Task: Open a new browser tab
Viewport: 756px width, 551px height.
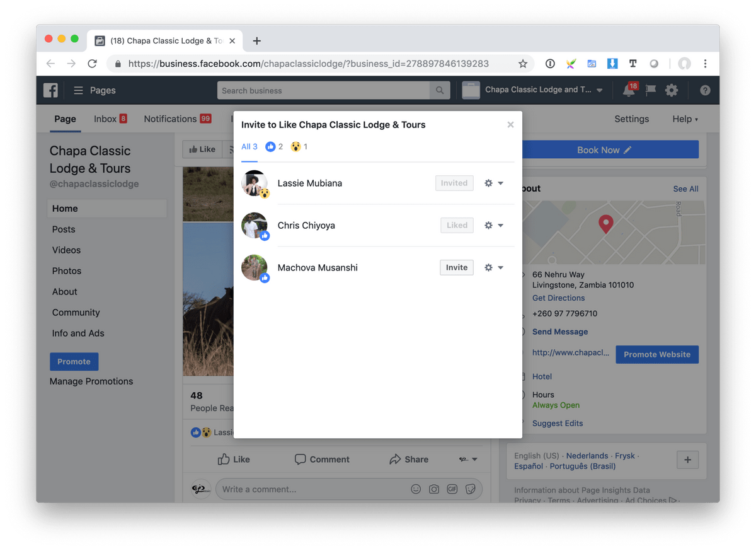Action: coord(256,41)
